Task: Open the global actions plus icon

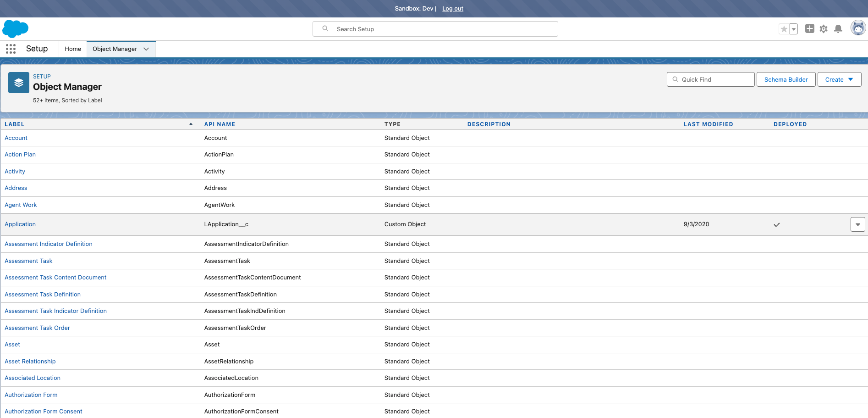Action: (x=810, y=28)
